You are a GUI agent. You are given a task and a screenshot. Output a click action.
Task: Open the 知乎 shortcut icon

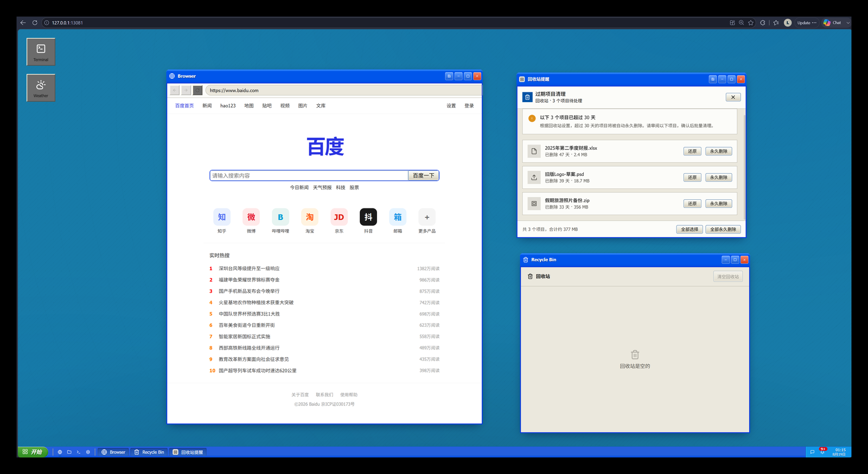(x=222, y=217)
